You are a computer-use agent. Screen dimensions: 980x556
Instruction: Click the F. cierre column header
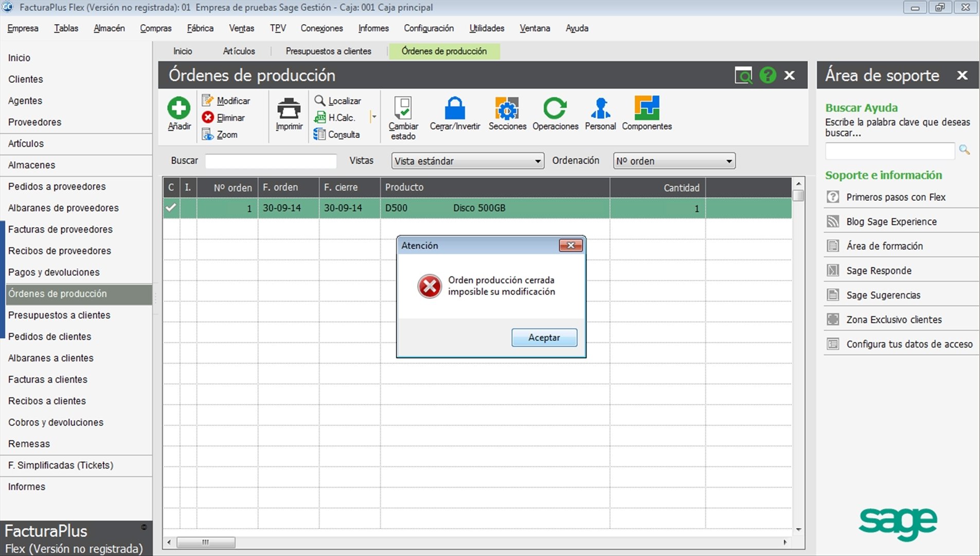(350, 187)
